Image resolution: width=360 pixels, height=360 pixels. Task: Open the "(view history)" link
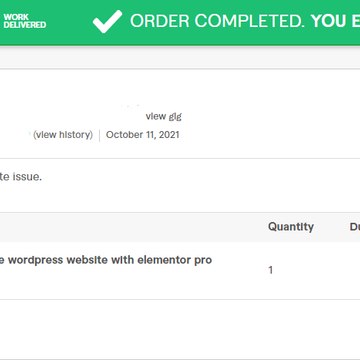(x=63, y=135)
